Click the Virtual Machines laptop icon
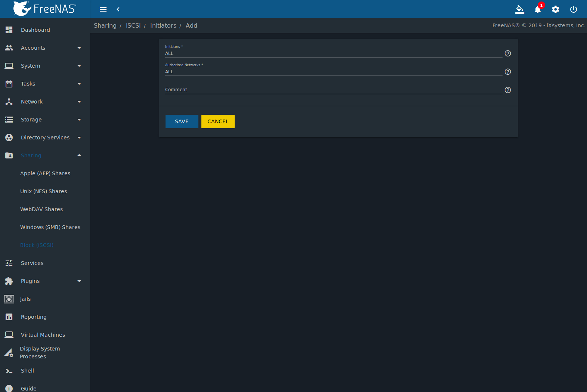 point(9,335)
